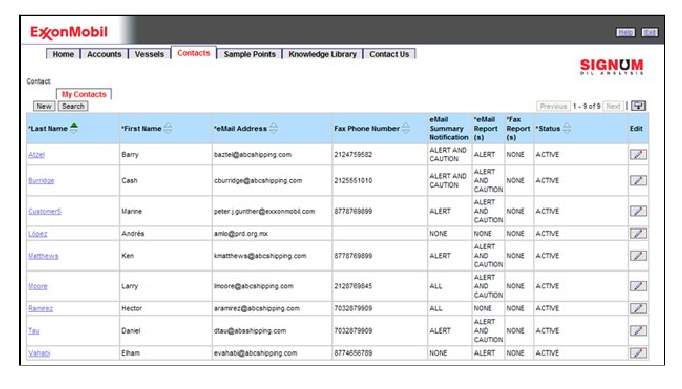The image size is (682, 389).
Task: Open the Moore contact link
Action: (x=38, y=286)
